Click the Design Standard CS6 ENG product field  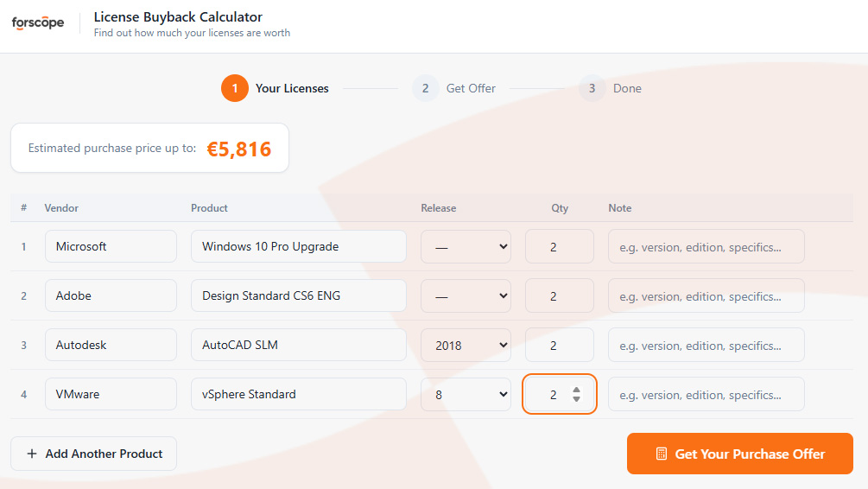coord(298,295)
